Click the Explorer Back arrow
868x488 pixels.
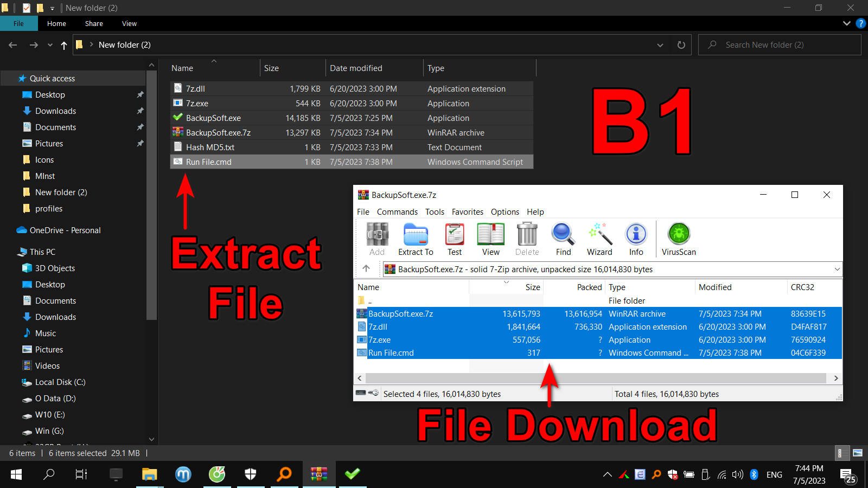(x=13, y=45)
